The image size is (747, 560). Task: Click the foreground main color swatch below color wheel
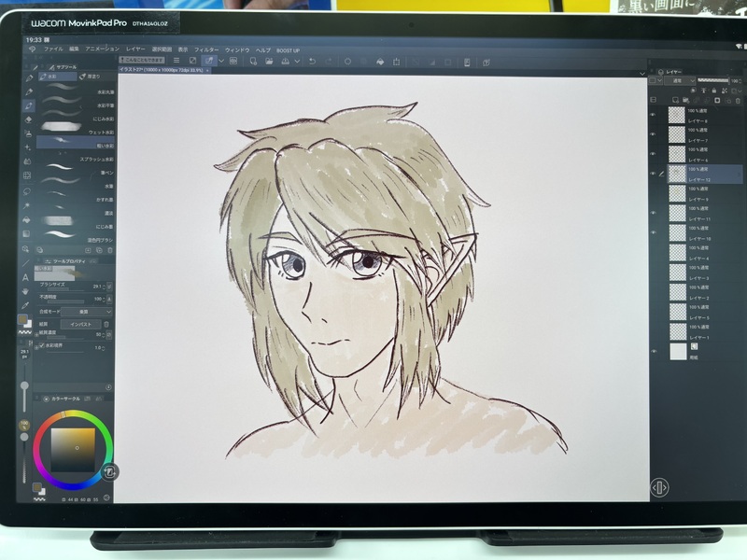pyautogui.click(x=36, y=486)
